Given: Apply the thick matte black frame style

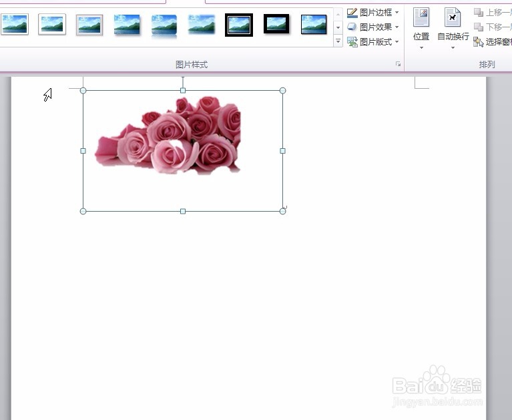Looking at the screenshot, I should (276, 24).
